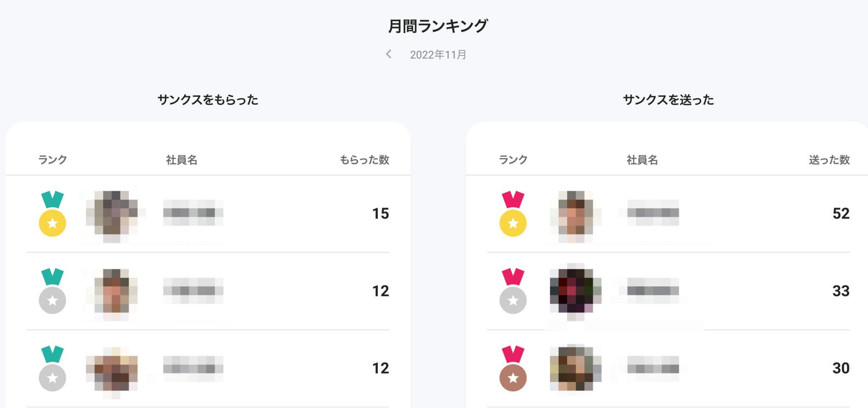The image size is (868, 408).
Task: Click second-place silver medal in received ranking
Action: point(53,291)
